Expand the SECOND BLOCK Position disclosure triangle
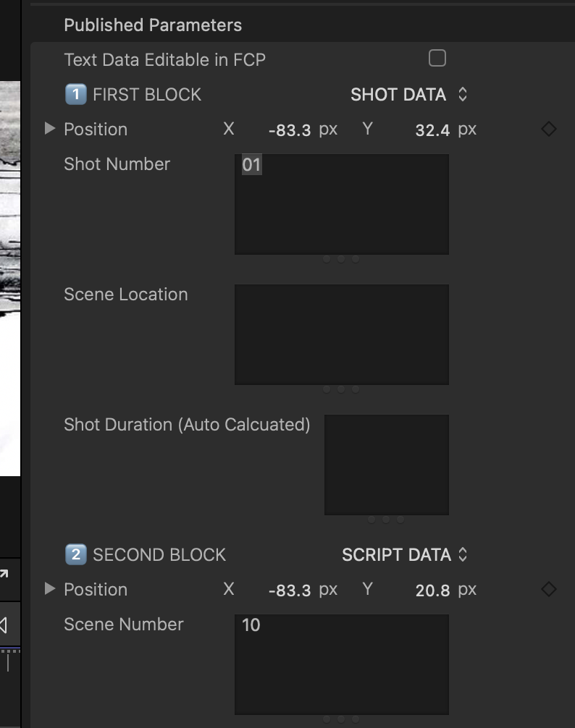The width and height of the screenshot is (575, 728). pyautogui.click(x=50, y=589)
